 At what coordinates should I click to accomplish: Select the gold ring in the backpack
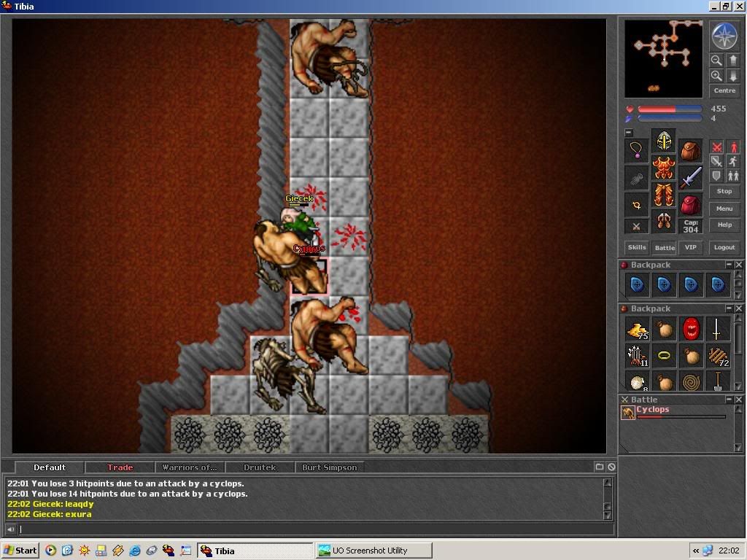tap(664, 356)
